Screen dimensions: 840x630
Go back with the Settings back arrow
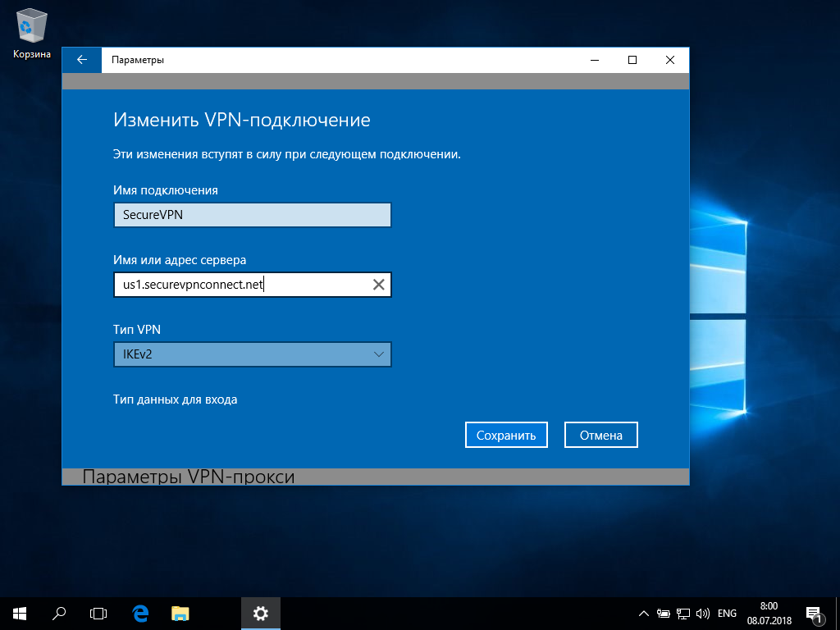click(82, 60)
